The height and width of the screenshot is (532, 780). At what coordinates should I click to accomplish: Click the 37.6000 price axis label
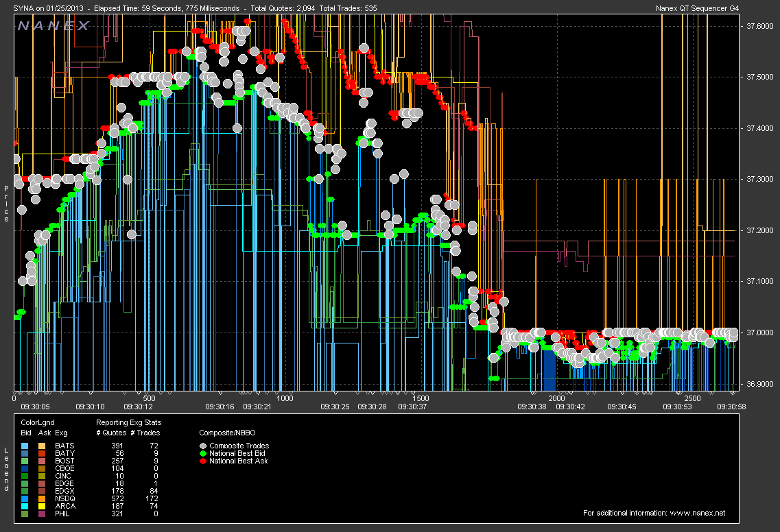(x=759, y=26)
